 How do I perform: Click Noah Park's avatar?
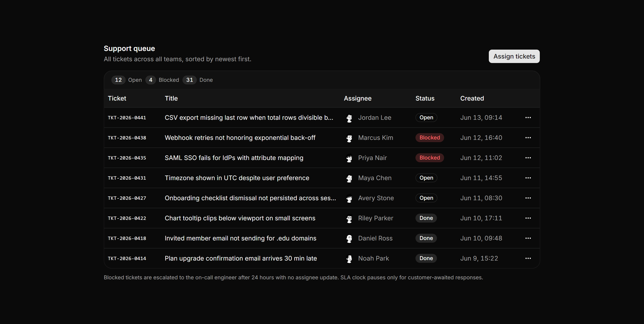[349, 258]
